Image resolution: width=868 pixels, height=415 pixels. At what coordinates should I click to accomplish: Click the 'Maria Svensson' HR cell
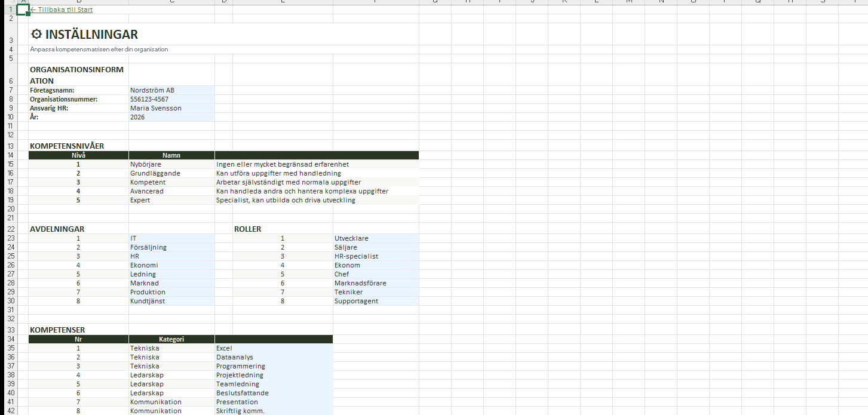(171, 108)
